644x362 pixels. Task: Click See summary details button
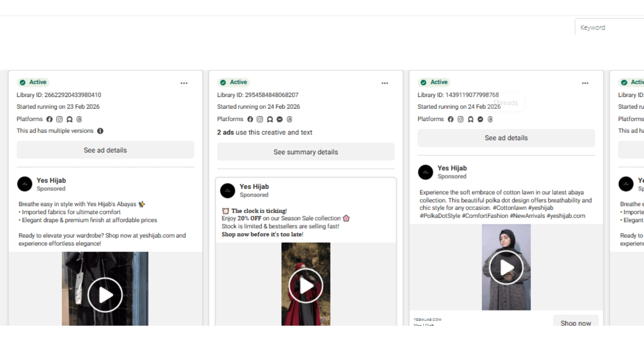(306, 152)
